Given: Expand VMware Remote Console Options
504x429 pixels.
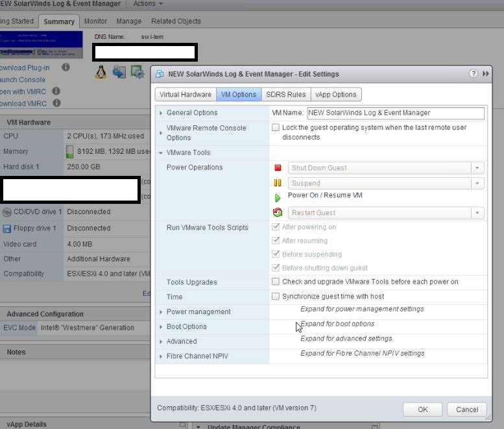Looking at the screenshot, I should 161,133.
